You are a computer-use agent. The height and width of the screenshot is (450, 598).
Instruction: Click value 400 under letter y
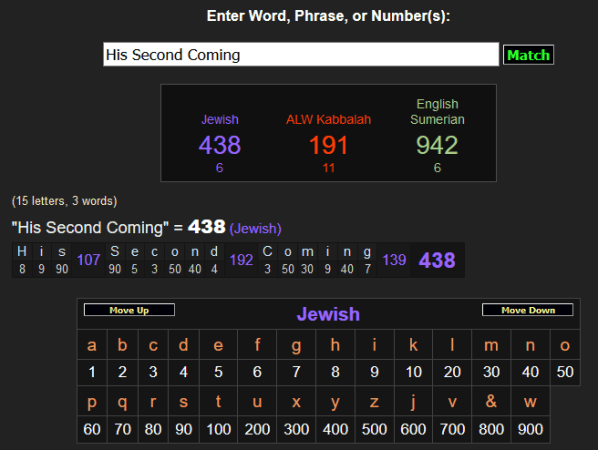pyautogui.click(x=335, y=429)
